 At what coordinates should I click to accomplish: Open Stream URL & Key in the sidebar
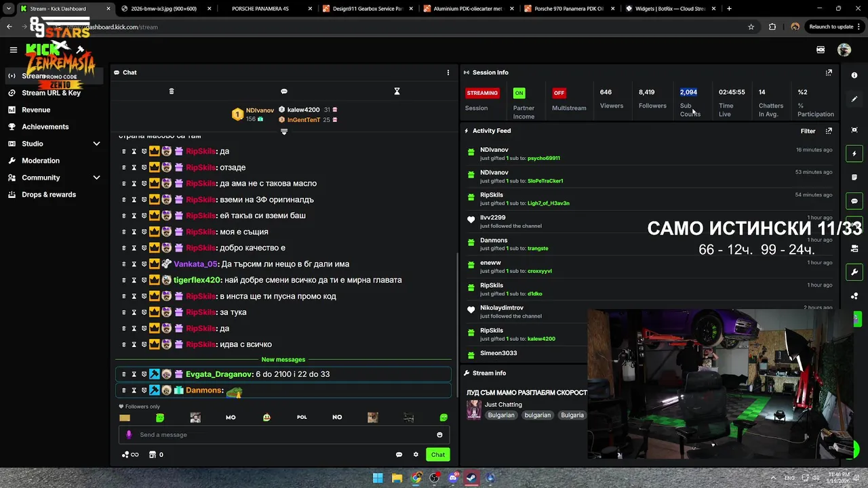tap(51, 93)
